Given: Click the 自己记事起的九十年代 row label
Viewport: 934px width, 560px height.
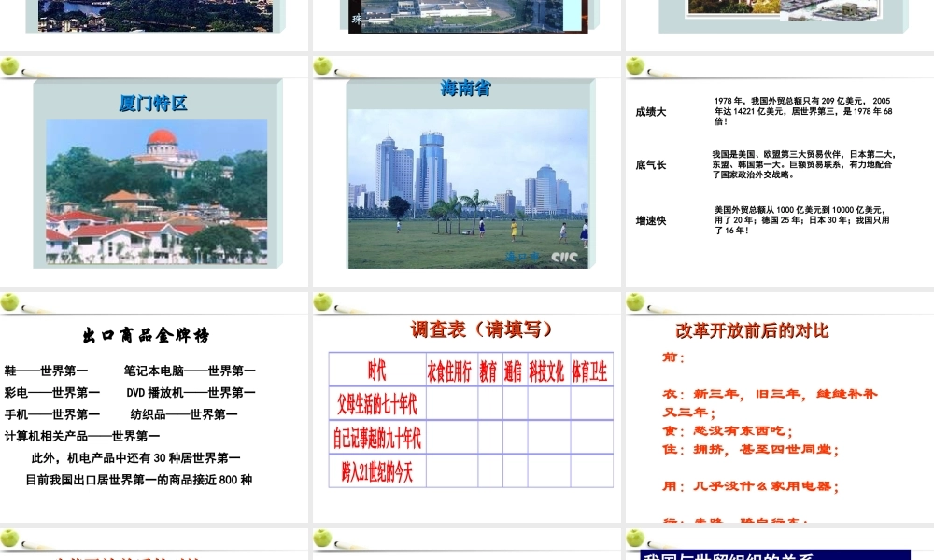Looking at the screenshot, I should (377, 438).
